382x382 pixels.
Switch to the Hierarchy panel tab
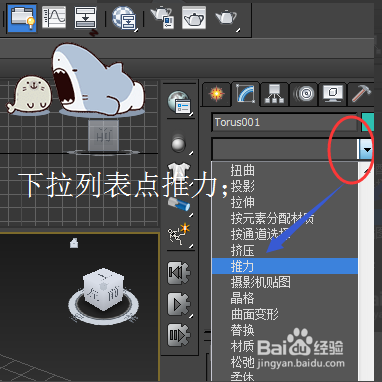click(x=274, y=94)
